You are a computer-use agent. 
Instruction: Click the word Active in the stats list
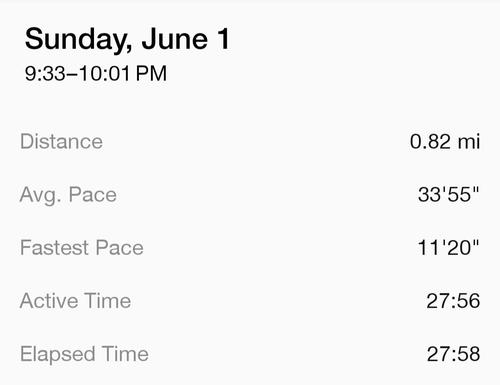coord(49,301)
